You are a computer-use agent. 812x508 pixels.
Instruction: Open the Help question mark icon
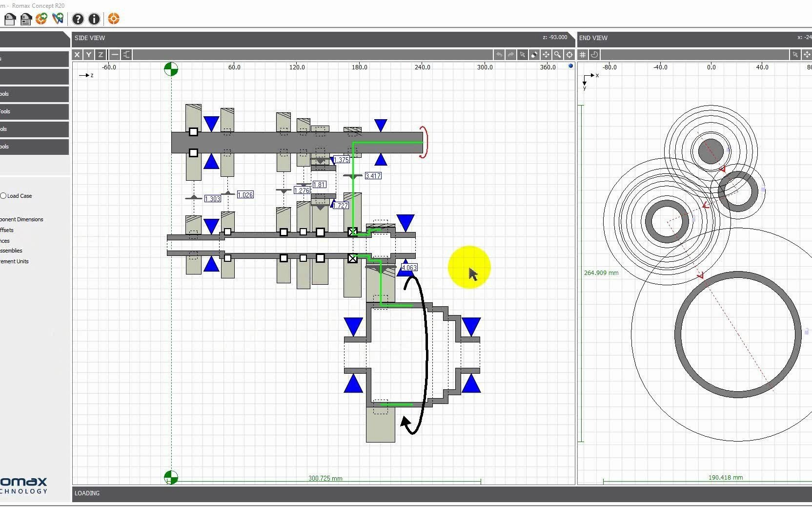78,19
